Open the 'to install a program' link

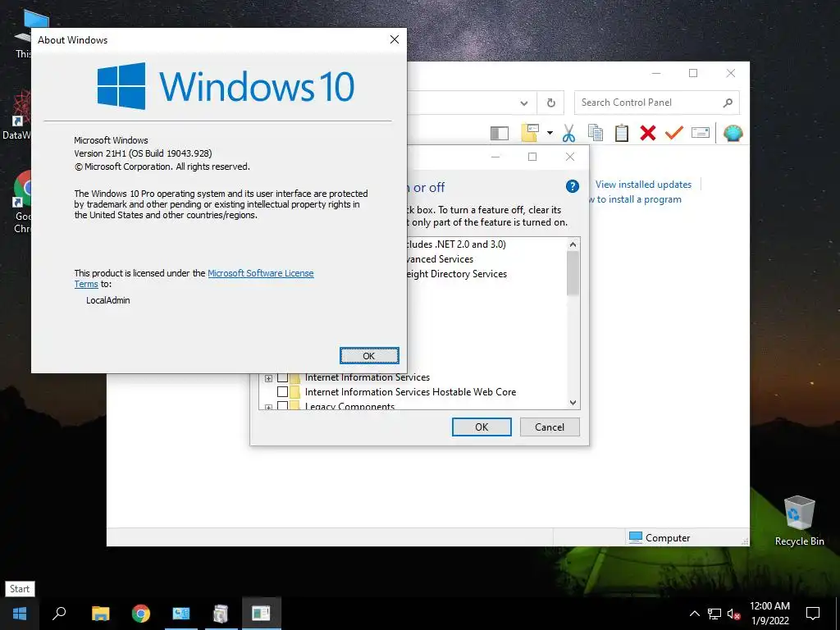click(x=639, y=199)
